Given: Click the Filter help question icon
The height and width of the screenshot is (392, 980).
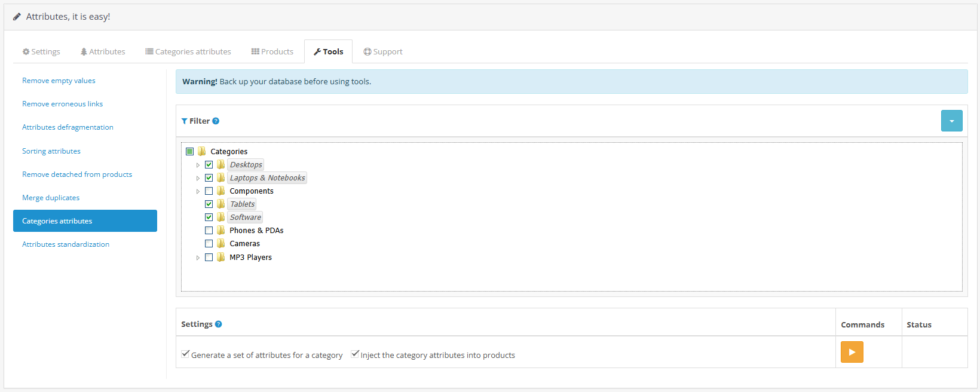Looking at the screenshot, I should coord(216,121).
